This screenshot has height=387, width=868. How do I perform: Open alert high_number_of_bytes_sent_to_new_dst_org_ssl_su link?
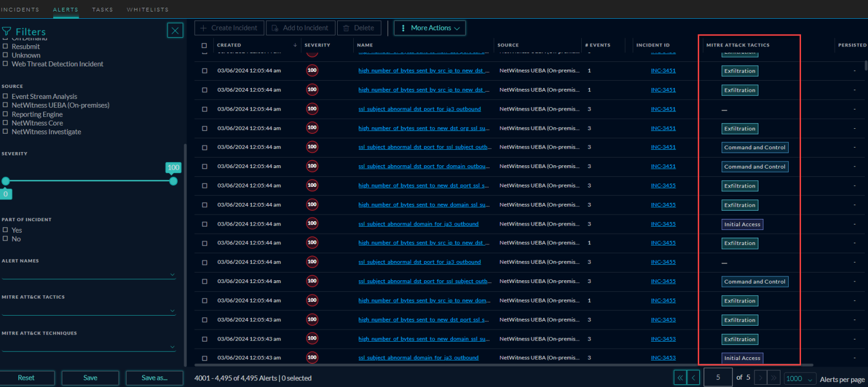(x=425, y=128)
